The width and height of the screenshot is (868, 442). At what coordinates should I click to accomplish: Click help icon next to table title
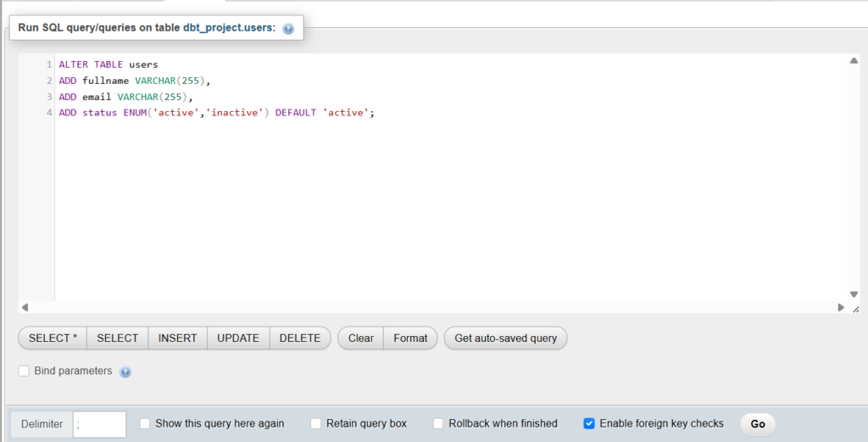(288, 29)
